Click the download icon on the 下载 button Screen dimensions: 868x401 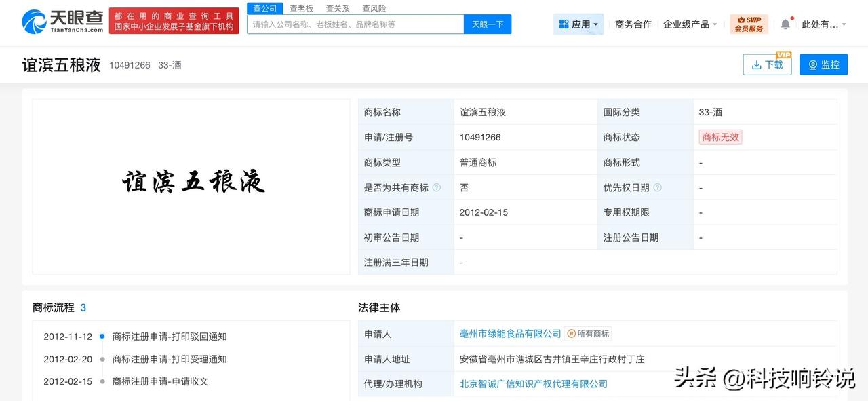click(755, 64)
